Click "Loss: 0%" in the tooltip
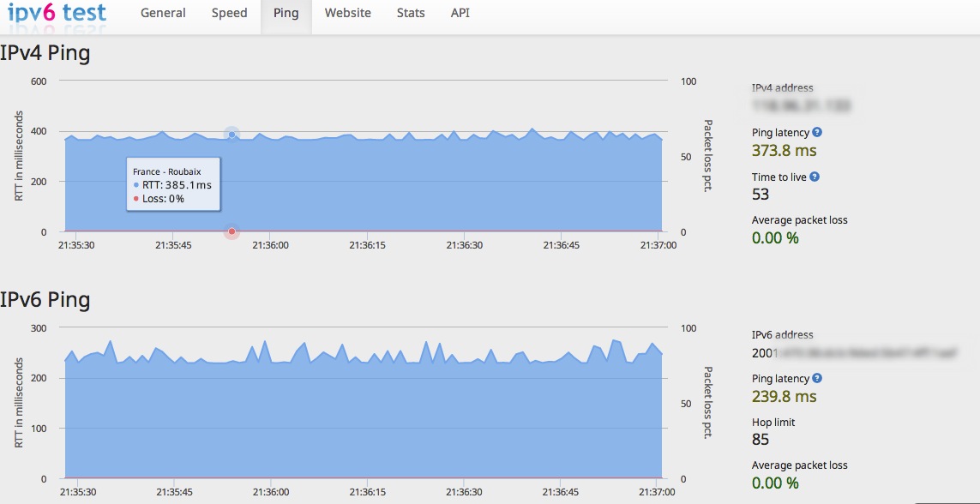 [163, 199]
